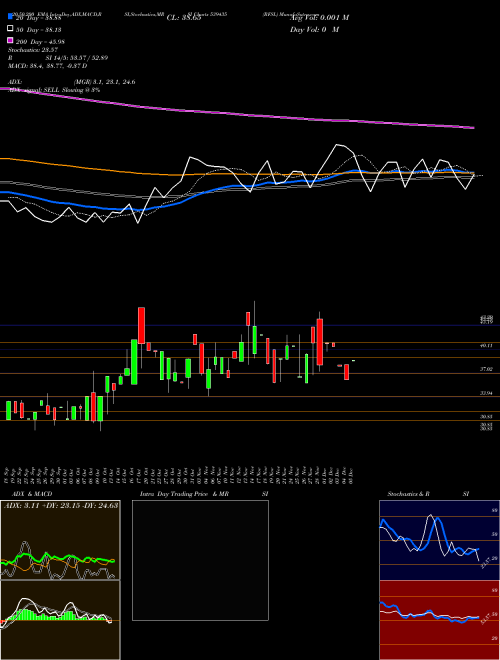Click the "Day Vol: 0 M" label
Viewport: 500px width, 660px height.
(314, 29)
